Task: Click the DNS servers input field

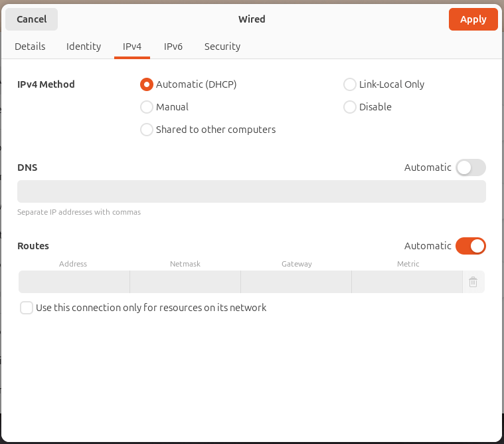Action: click(252, 191)
